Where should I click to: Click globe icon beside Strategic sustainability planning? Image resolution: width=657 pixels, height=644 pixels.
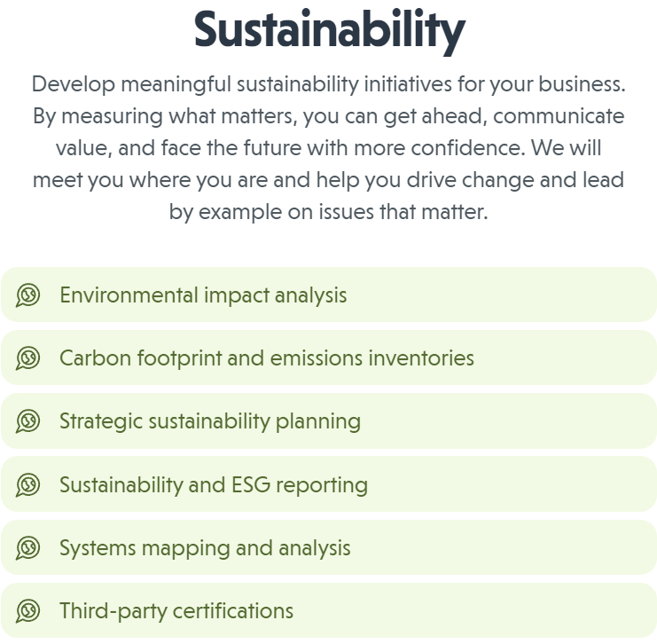point(28,421)
